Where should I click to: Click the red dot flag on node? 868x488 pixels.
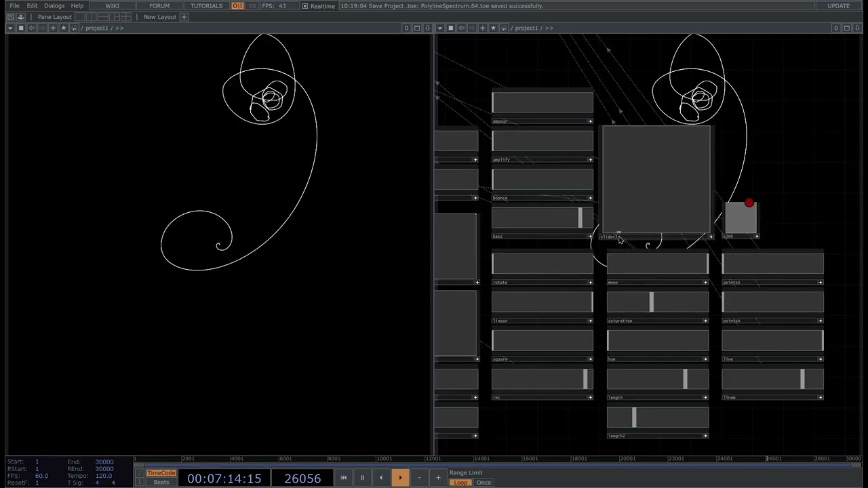[x=749, y=203]
